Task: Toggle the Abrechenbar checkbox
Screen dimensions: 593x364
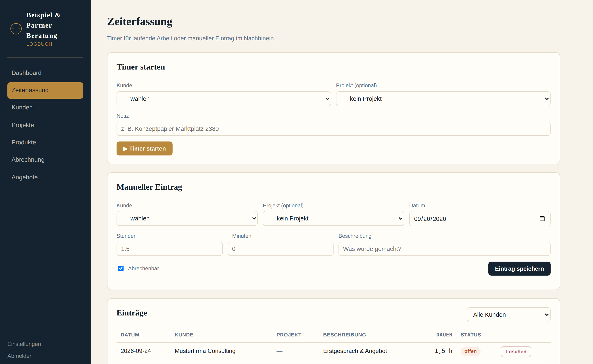Action: [121, 268]
